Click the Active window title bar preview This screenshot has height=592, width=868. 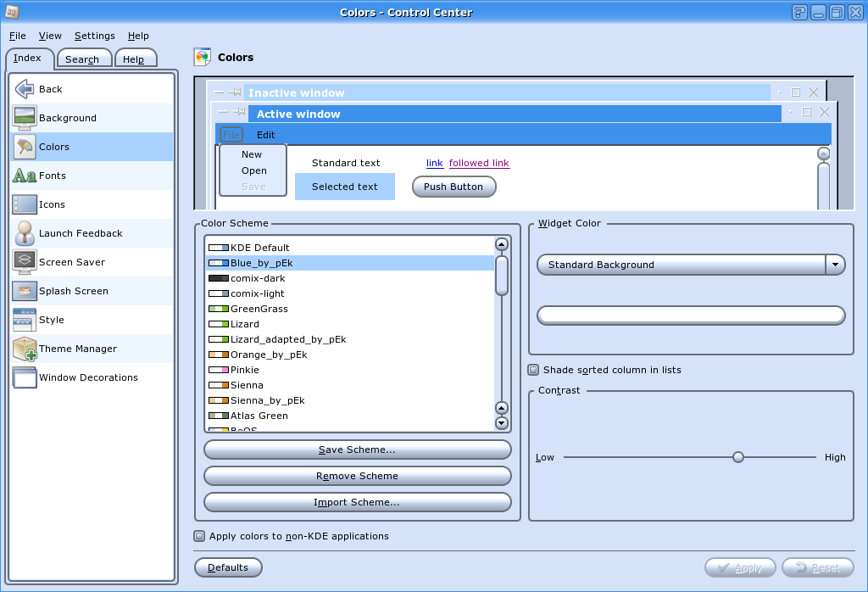pos(515,114)
